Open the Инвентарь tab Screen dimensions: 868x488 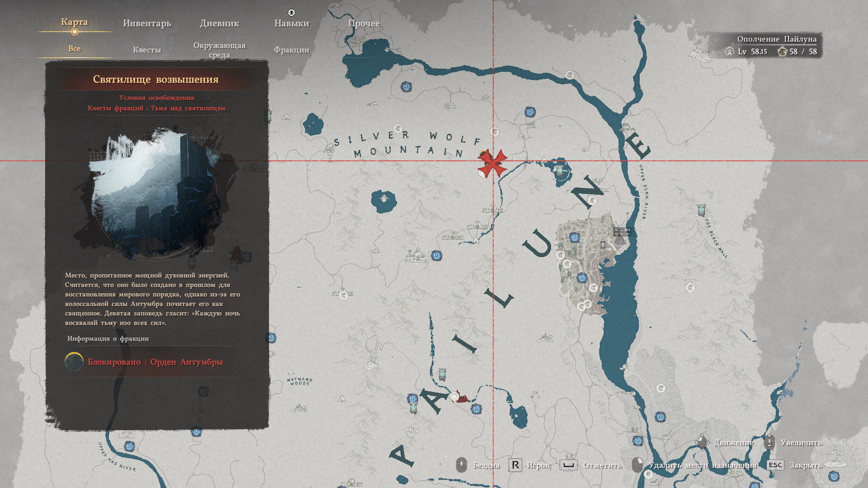tap(147, 23)
